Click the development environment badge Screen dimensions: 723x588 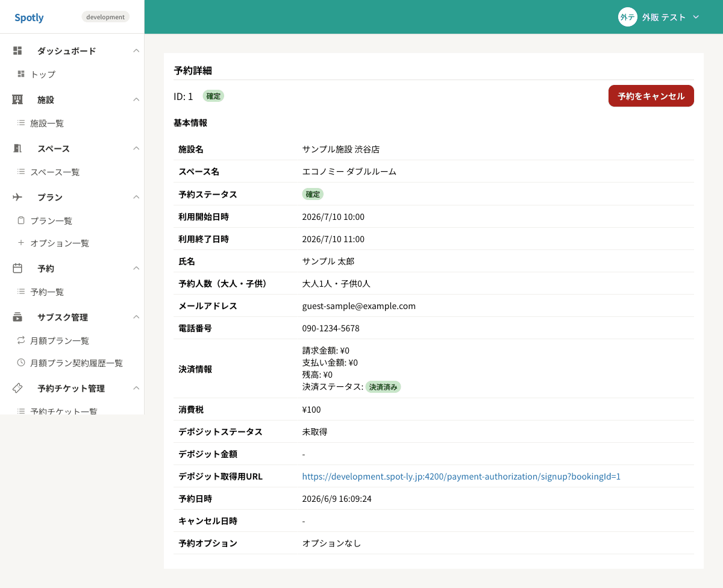point(105,17)
